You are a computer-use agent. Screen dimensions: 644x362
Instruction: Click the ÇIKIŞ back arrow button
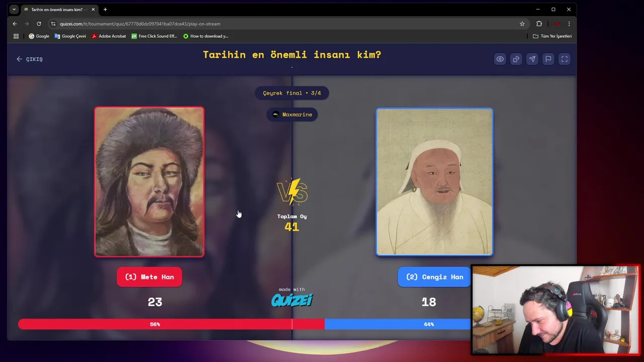29,59
